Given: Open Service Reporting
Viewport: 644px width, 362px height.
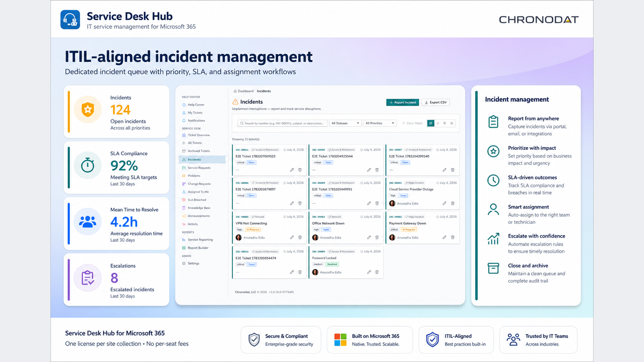Looking at the screenshot, I should [197, 240].
